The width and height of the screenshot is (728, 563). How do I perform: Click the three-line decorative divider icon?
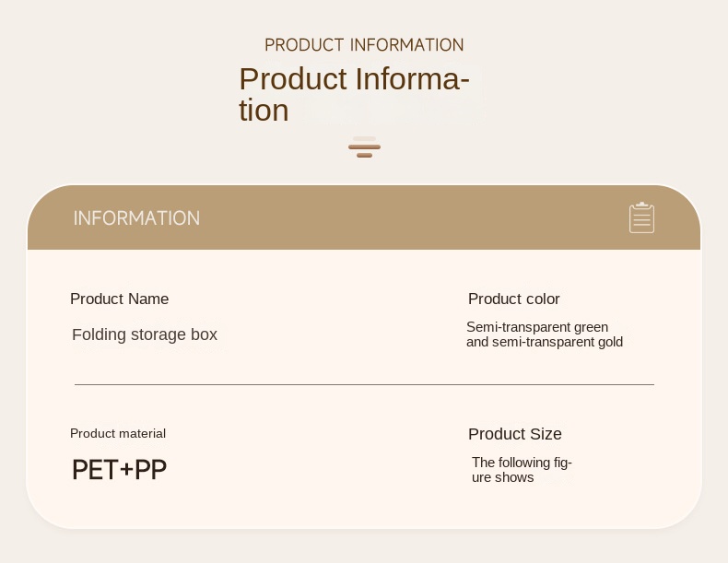point(365,147)
